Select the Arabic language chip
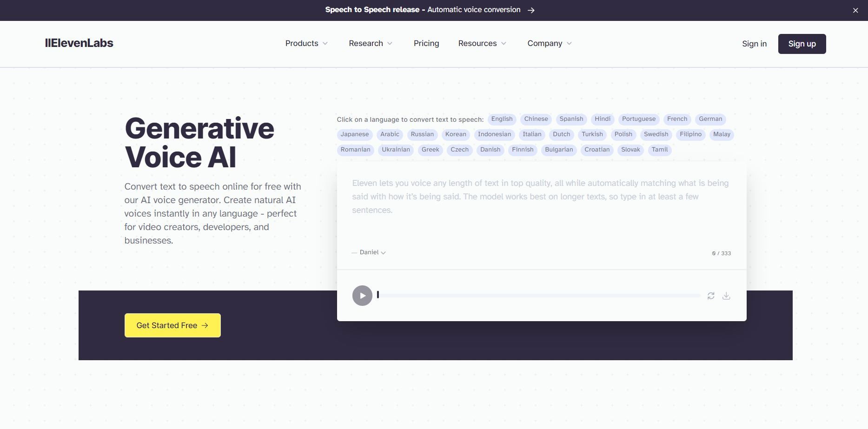The width and height of the screenshot is (868, 429). (x=390, y=134)
